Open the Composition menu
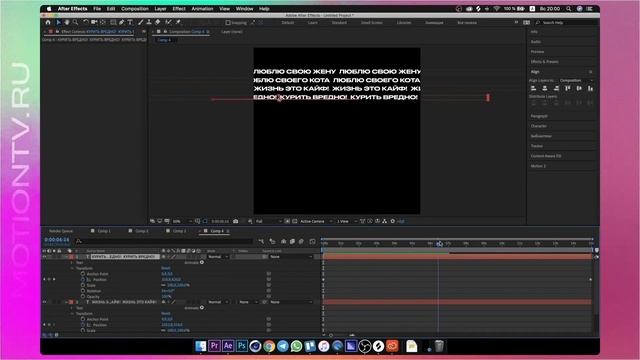Image resolution: width=640 pixels, height=360 pixels. tap(135, 9)
